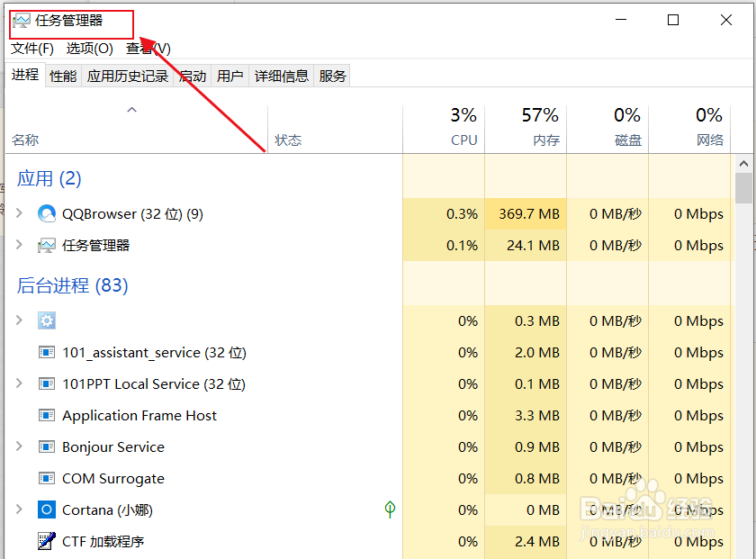The image size is (756, 559).
Task: Click the vertical scrollbar up arrow
Action: (743, 164)
